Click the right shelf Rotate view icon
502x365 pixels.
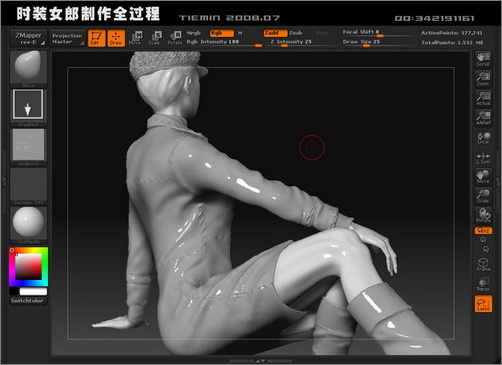tap(483, 215)
